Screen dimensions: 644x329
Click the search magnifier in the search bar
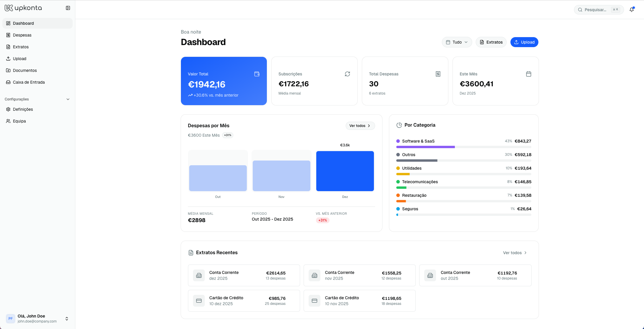tap(580, 9)
